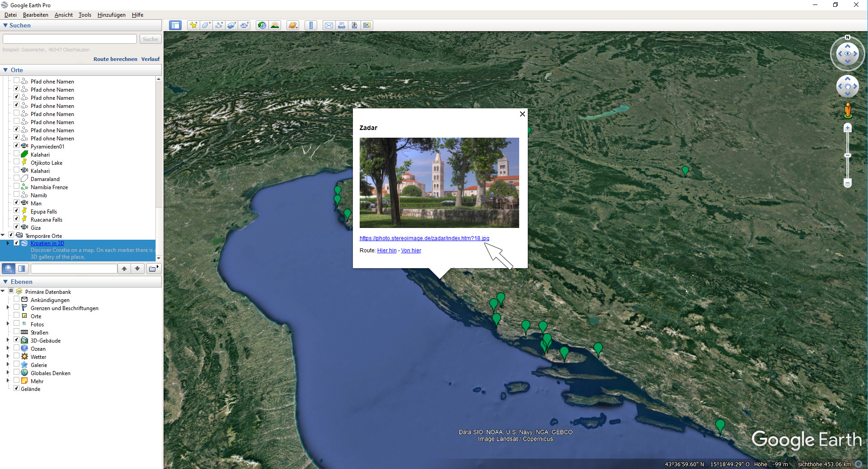
Task: Click the add folder button in Orte panel
Action: coord(154,269)
